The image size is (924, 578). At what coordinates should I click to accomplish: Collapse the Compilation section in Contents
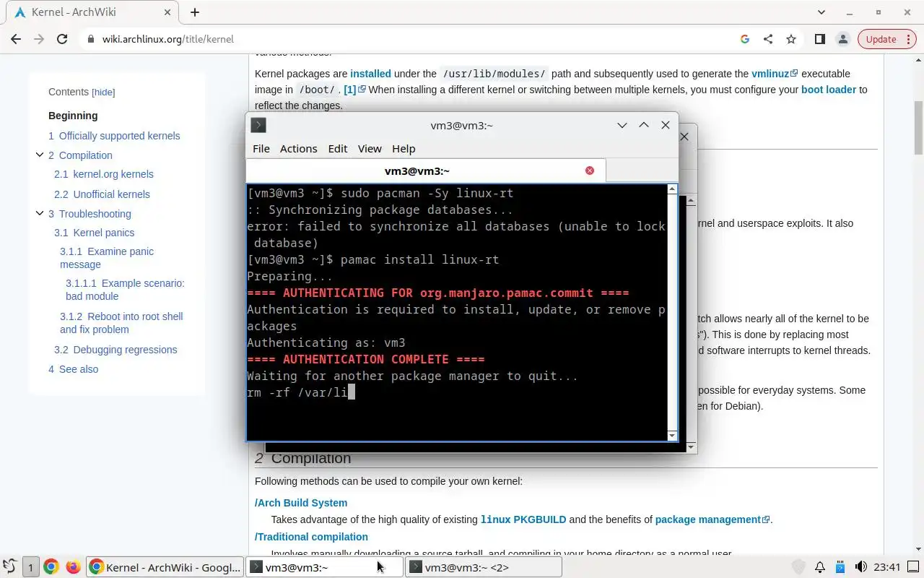coord(40,155)
